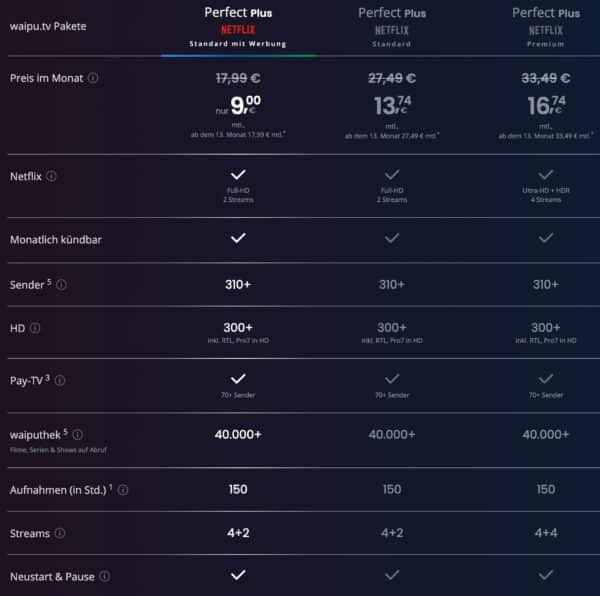
Task: Open the Netflix row info icon
Action: 52,176
